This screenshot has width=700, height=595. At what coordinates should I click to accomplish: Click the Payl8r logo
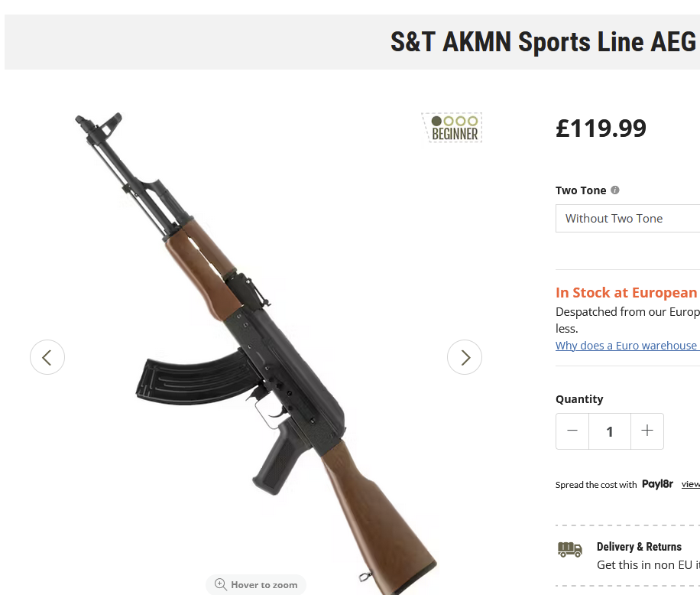point(657,484)
